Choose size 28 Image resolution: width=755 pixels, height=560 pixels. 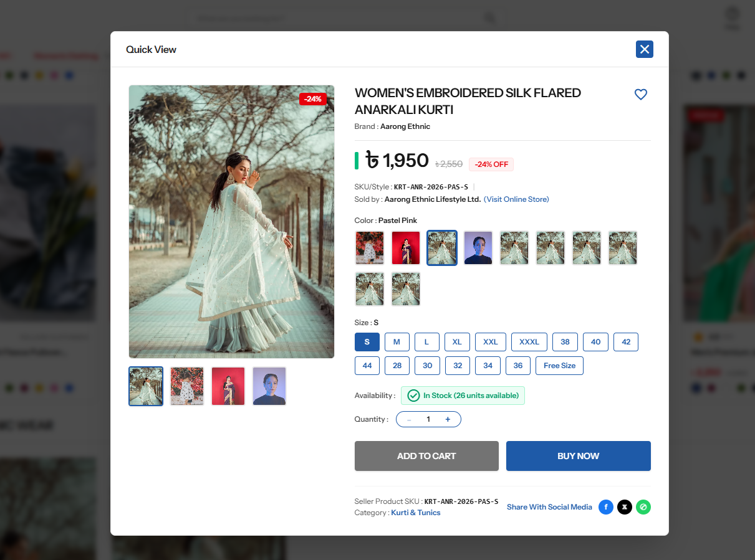pyautogui.click(x=397, y=366)
